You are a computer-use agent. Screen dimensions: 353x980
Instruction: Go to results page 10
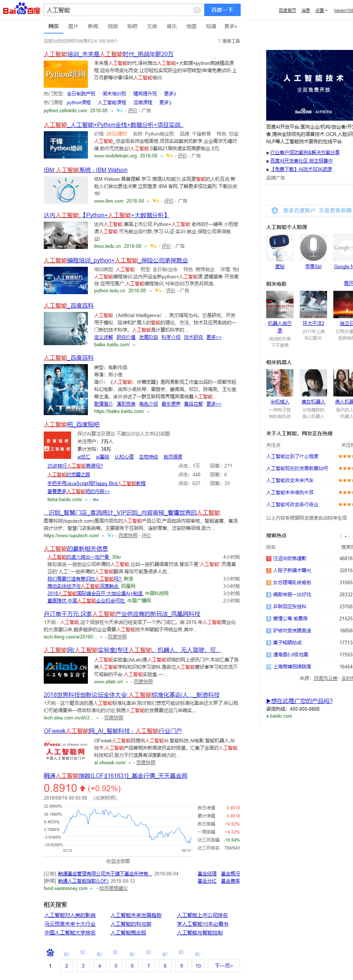[x=198, y=965]
